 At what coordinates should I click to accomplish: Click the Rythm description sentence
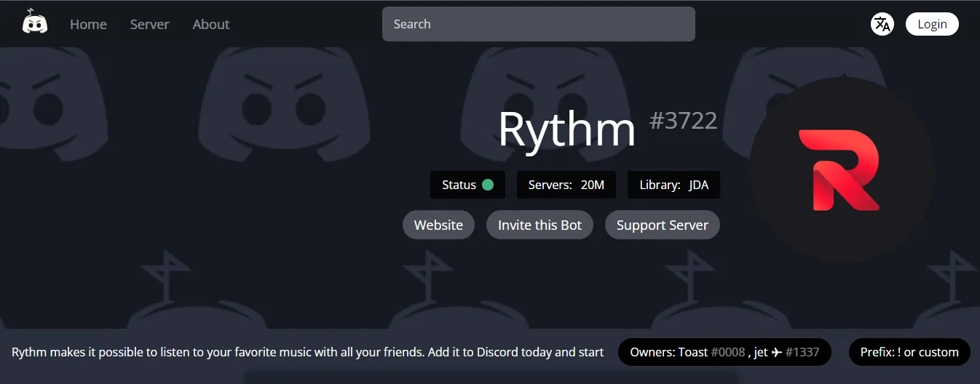click(x=308, y=352)
